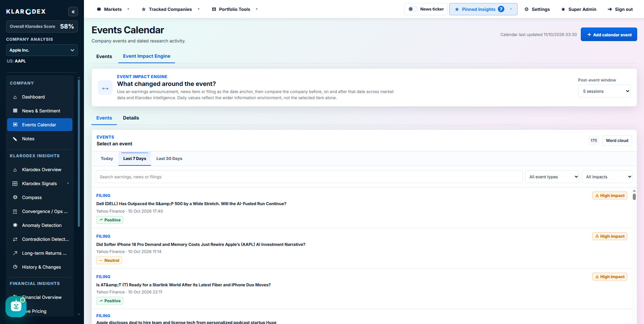This screenshot has height=324, width=644.
Task: Click the History & Changes clock icon
Action: click(x=15, y=267)
